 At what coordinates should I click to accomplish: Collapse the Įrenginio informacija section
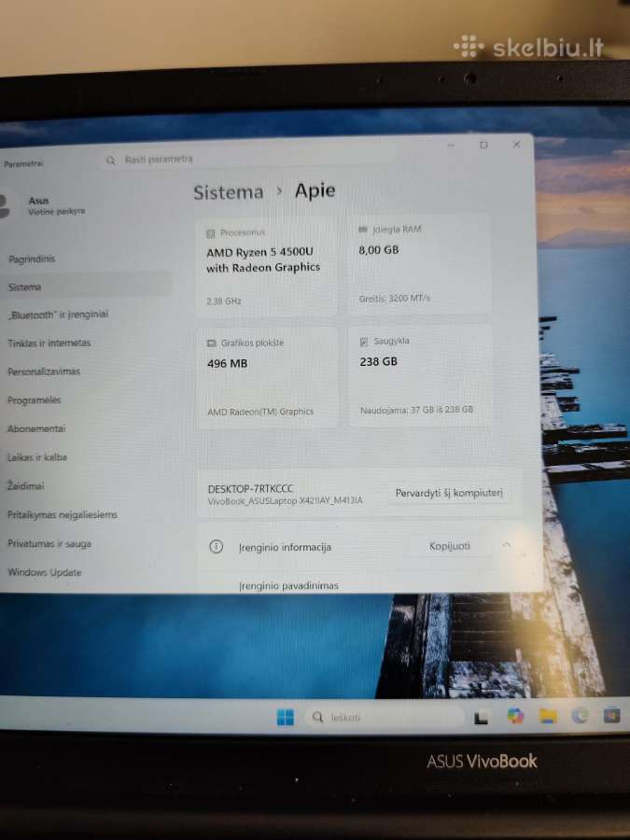(x=506, y=545)
